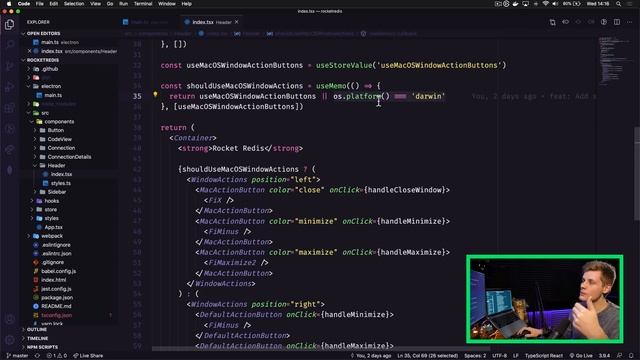Close index.tsx in Open Editors list

29,51
